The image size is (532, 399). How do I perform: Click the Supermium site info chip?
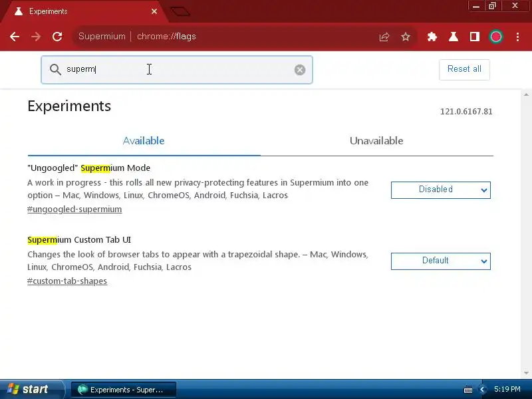point(102,37)
